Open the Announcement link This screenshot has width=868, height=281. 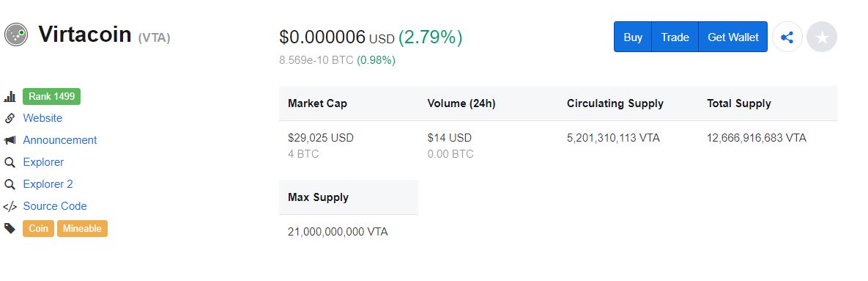coord(60,140)
